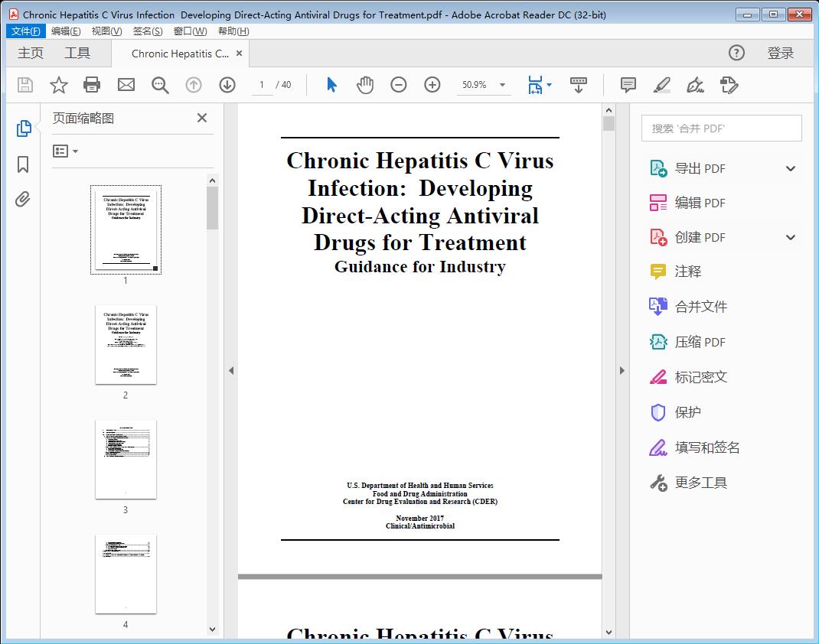Switch to the 主页 tab

pos(31,53)
